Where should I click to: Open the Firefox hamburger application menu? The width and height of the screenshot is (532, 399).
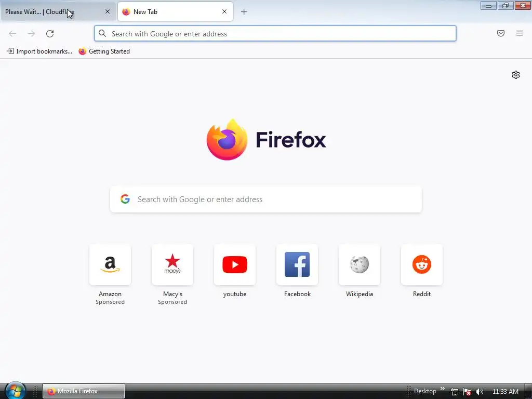tap(520, 33)
